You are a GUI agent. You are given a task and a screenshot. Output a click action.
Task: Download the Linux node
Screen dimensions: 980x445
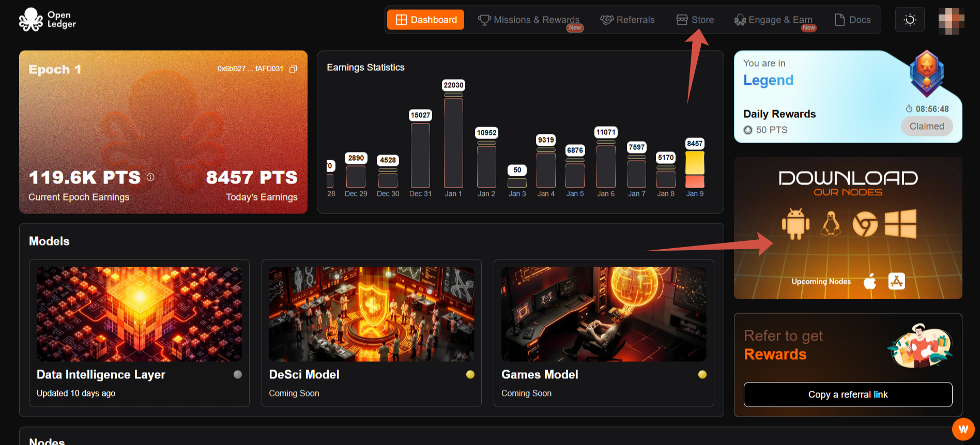tap(831, 224)
